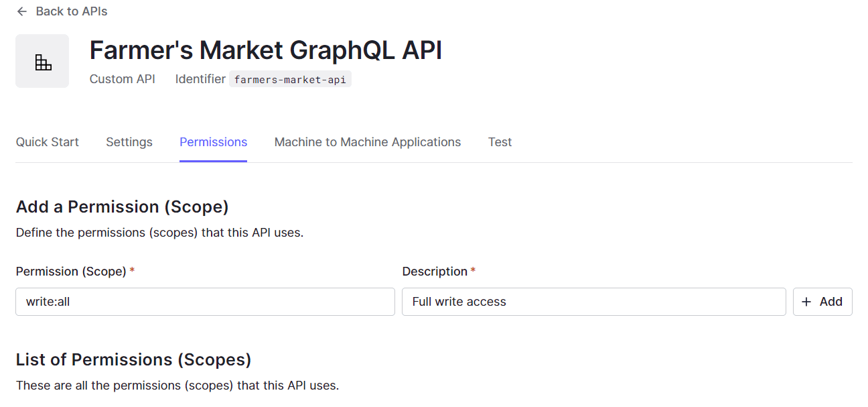Click the 'Define the permissions (scopes)' text

pyautogui.click(x=160, y=233)
